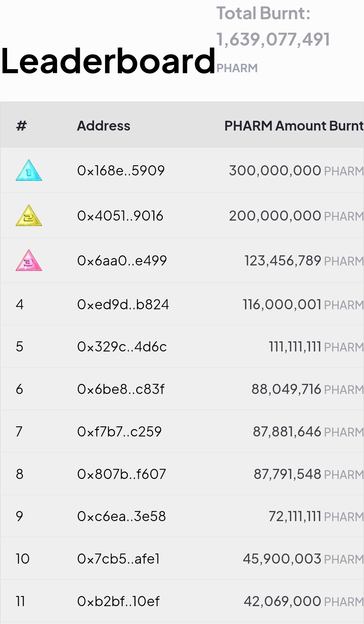Open address 0x807b..f607
The height and width of the screenshot is (624, 364).
(121, 474)
